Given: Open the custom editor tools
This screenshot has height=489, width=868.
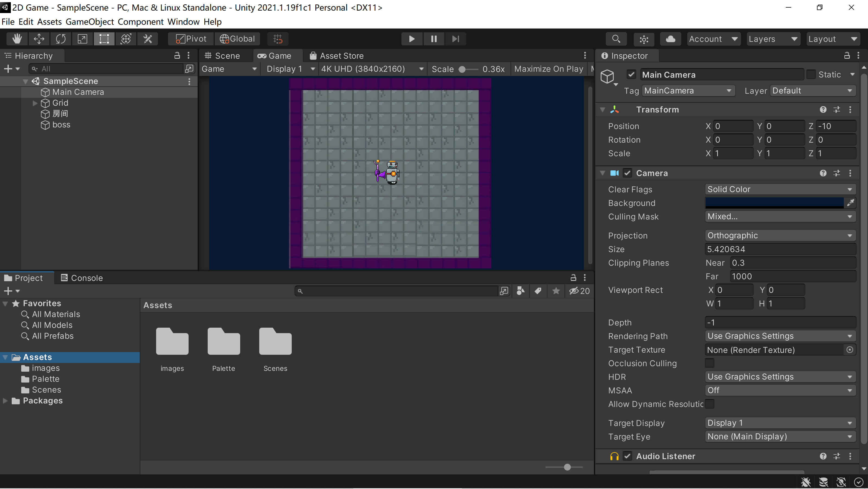Looking at the screenshot, I should (x=148, y=39).
